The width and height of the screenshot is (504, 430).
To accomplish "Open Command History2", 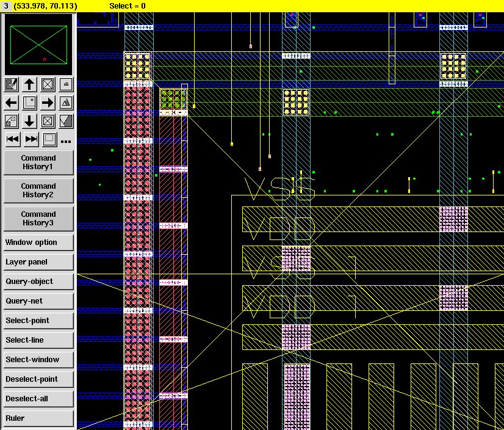I will [x=38, y=191].
